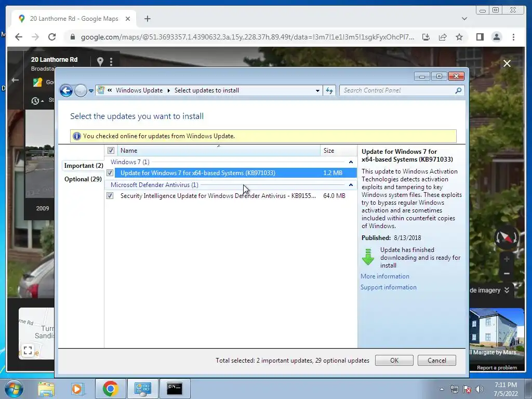Viewport: 532px width, 399px height.
Task: Expand the Select updates to install breadcrumb arrow
Action: (169, 90)
